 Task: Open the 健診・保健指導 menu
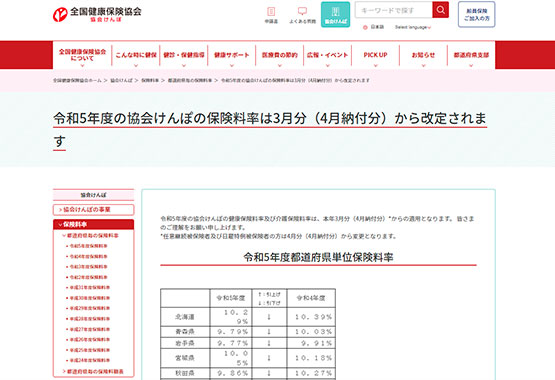[184, 55]
